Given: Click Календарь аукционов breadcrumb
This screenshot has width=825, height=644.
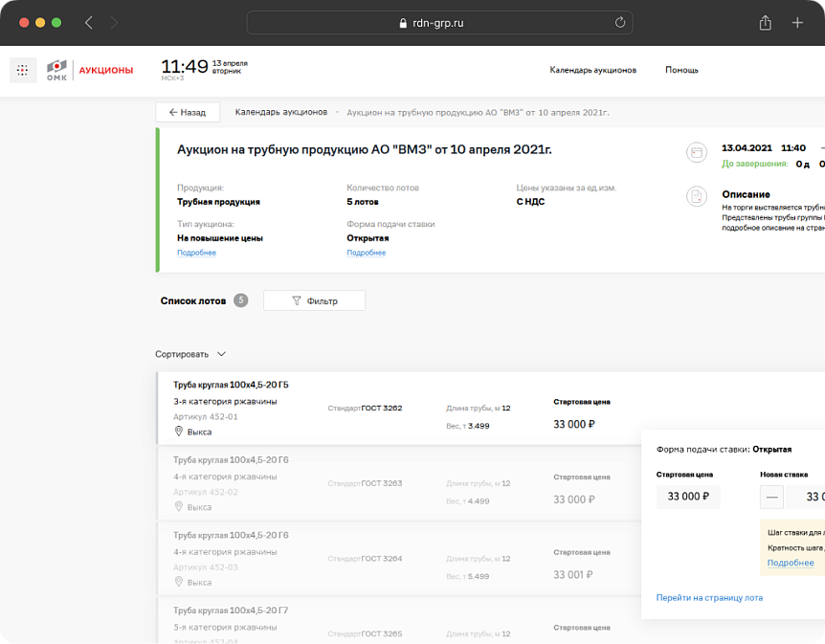Looking at the screenshot, I should [281, 112].
